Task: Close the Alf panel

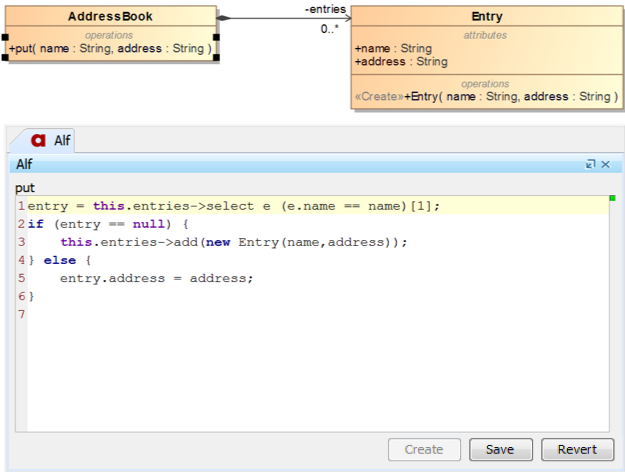Action: [x=605, y=164]
